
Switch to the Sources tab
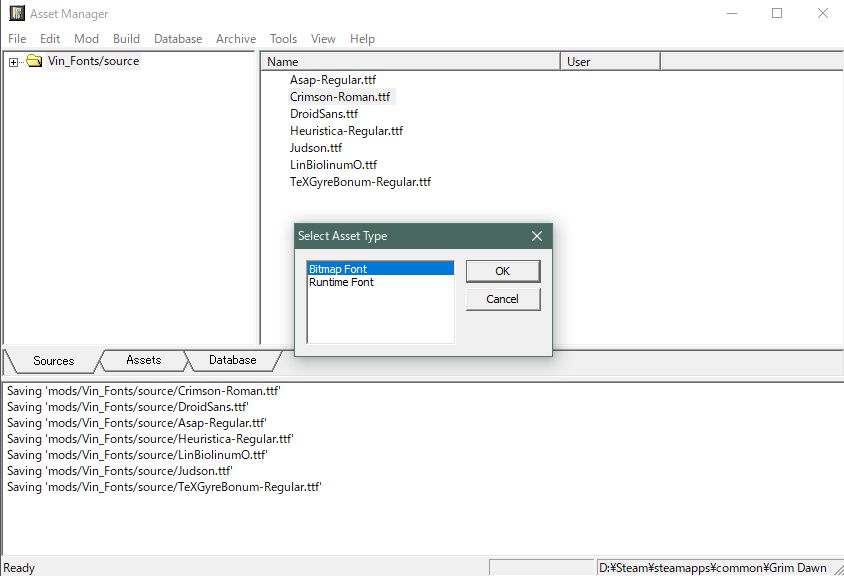[54, 361]
